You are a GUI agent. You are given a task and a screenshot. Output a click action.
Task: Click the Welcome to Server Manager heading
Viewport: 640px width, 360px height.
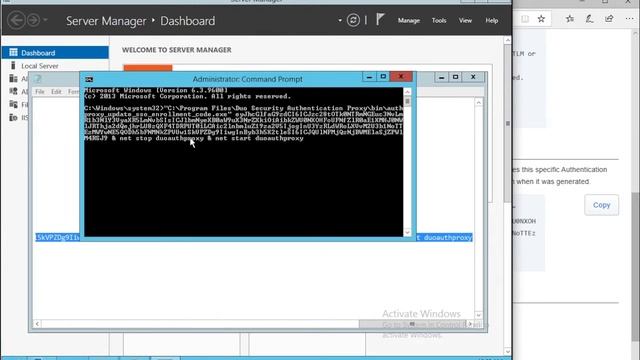pos(176,50)
